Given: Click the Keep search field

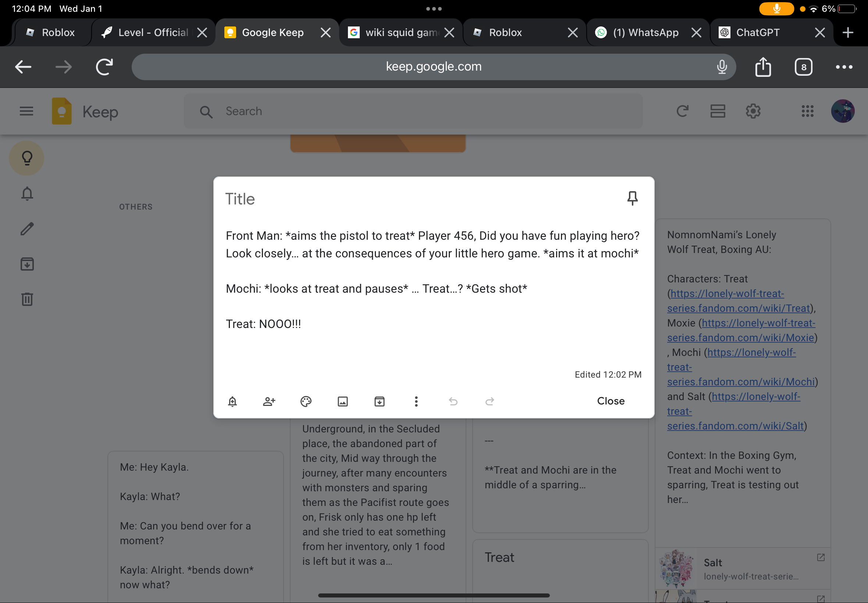Looking at the screenshot, I should [413, 111].
